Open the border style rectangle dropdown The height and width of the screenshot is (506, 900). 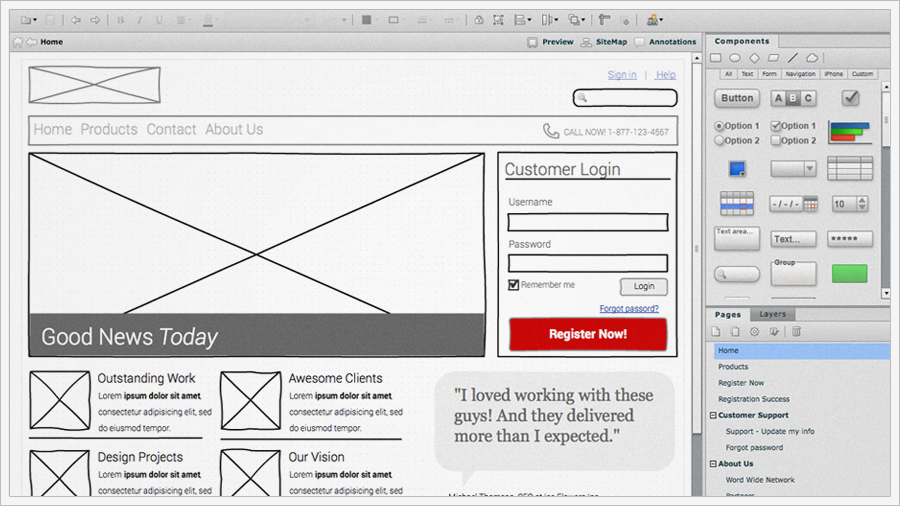coord(396,20)
